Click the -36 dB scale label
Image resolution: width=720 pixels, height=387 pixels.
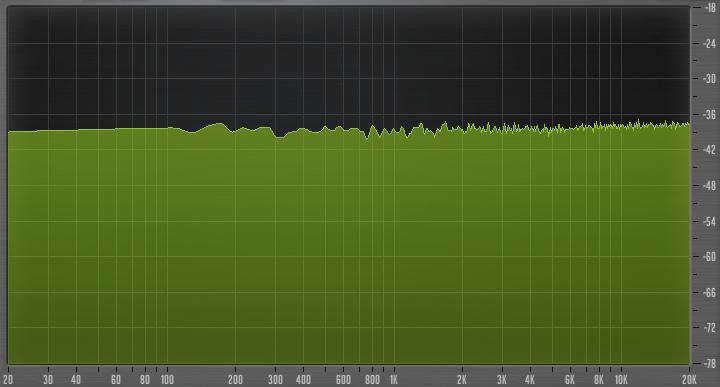click(x=709, y=114)
